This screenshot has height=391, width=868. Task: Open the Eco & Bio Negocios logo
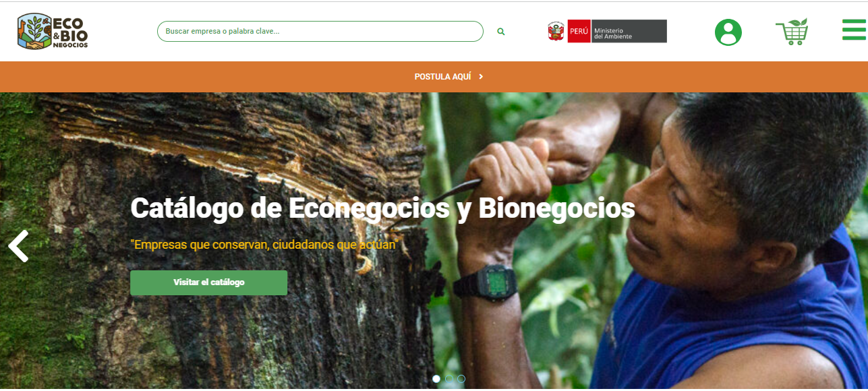[53, 31]
